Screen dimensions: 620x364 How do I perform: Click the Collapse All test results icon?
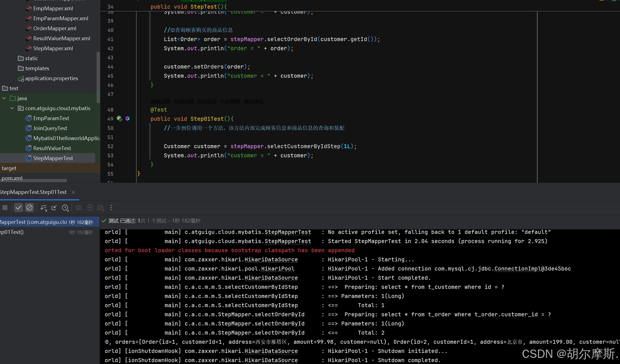click(54, 208)
